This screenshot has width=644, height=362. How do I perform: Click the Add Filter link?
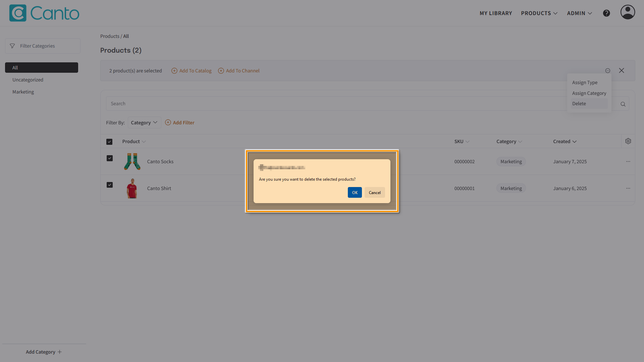pyautogui.click(x=183, y=123)
